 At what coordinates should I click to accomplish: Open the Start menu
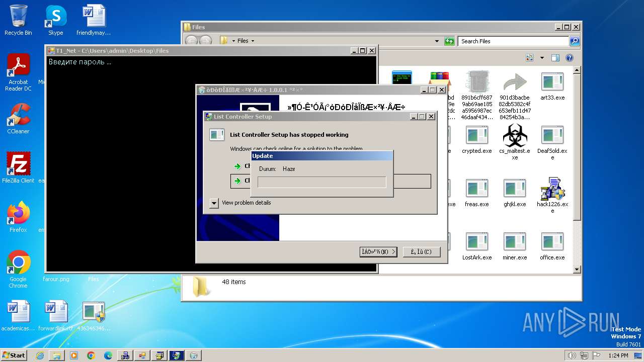click(14, 355)
